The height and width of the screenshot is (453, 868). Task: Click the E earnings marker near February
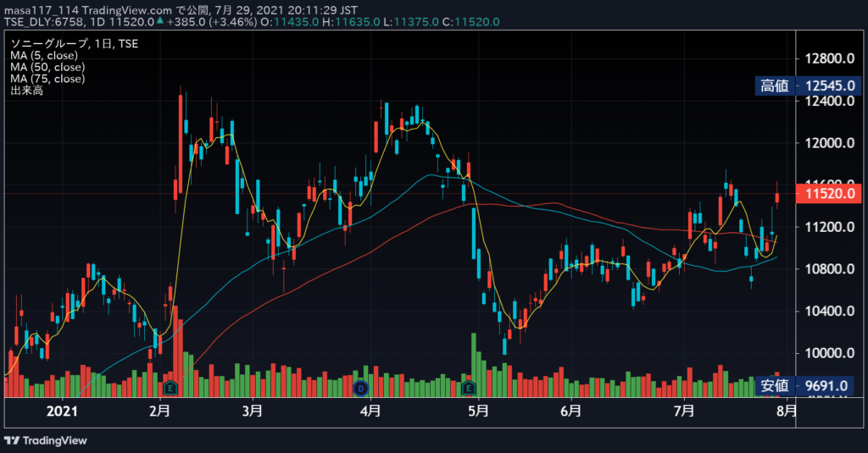pyautogui.click(x=170, y=389)
